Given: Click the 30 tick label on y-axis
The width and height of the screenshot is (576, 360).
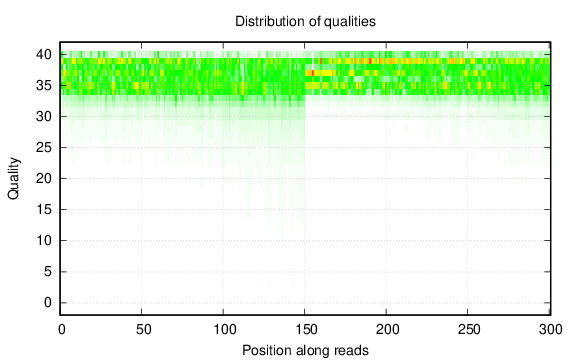Looking at the screenshot, I should pos(44,116).
